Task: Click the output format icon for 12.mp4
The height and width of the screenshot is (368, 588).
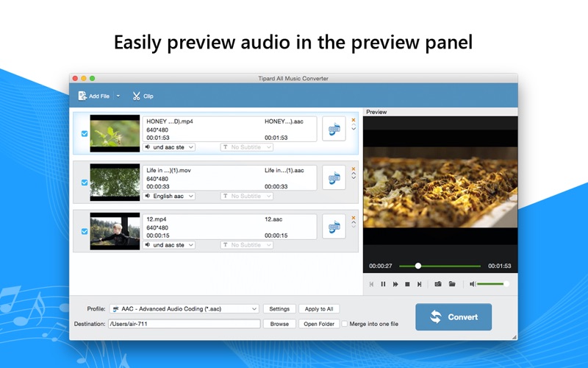Action: coord(334,226)
